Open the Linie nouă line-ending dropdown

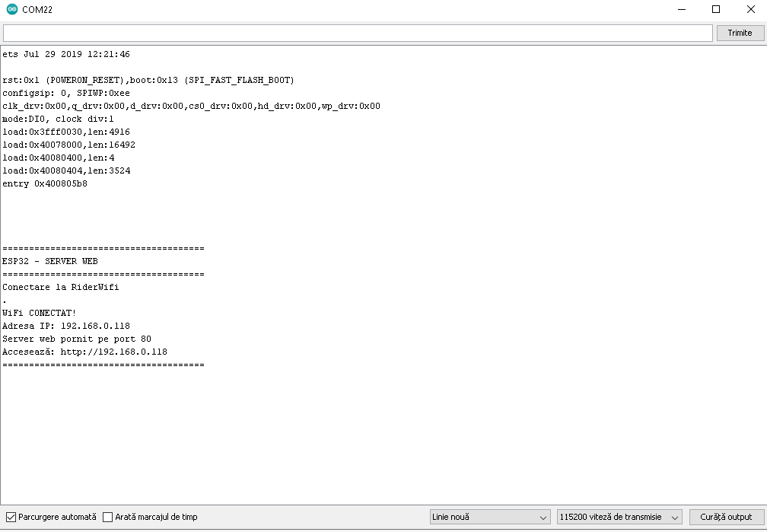pos(489,517)
